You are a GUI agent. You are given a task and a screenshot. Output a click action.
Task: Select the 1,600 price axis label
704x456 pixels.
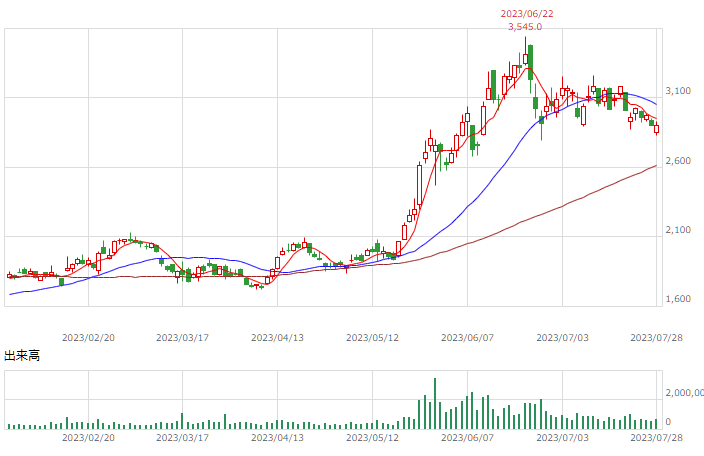pos(678,299)
